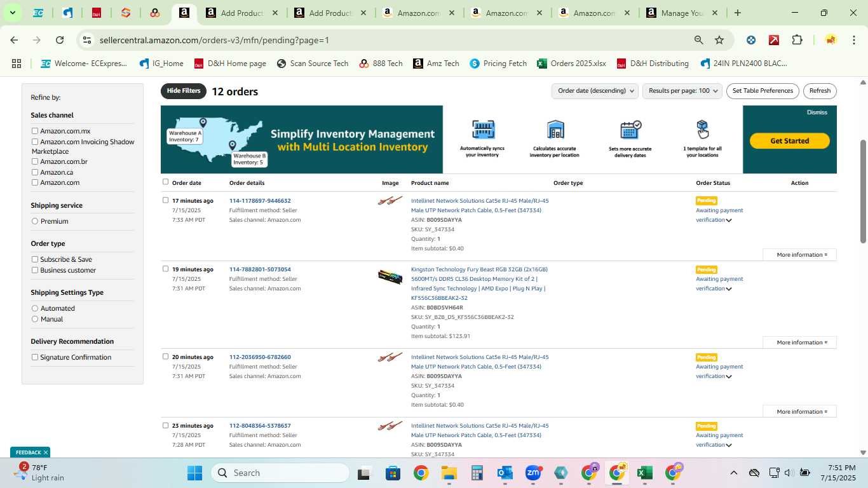This screenshot has height=488, width=868.
Task: Tick the select-all checkbox beside the Order date header
Action: (x=166, y=182)
